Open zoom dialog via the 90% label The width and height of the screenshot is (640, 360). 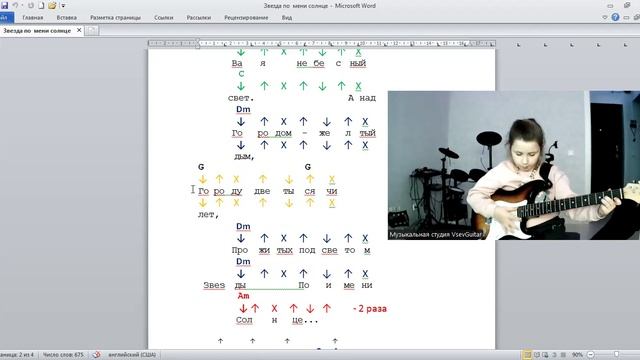pyautogui.click(x=577, y=355)
